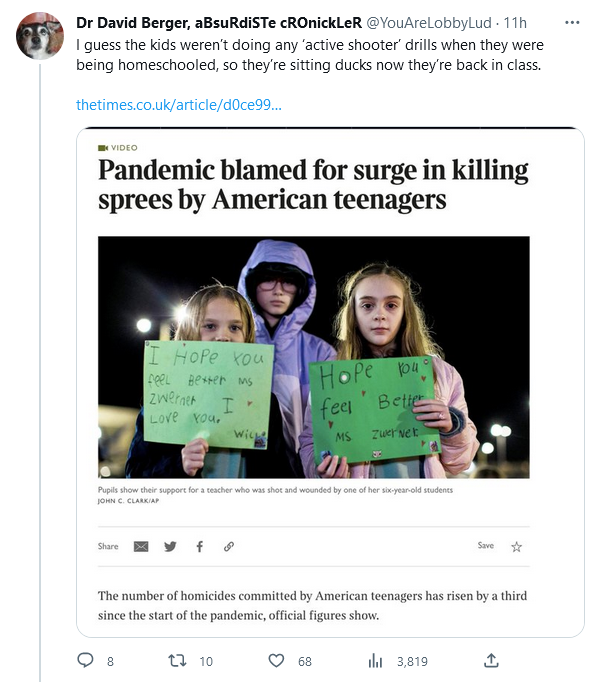Click the 11h tweet timestamp
Screen dimensions: 598x682
tap(515, 23)
